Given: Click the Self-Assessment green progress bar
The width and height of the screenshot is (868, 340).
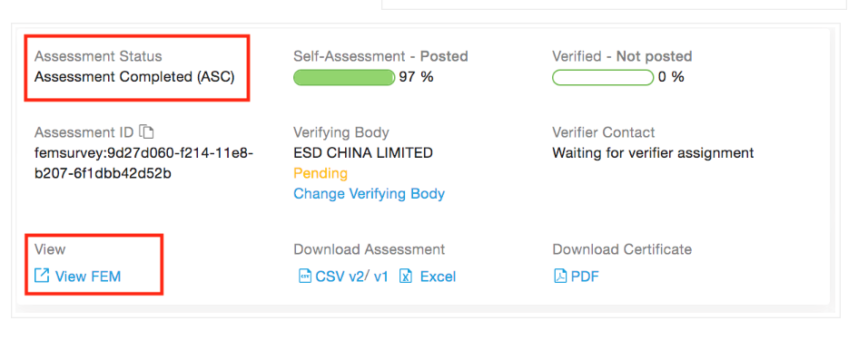Looking at the screenshot, I should point(344,77).
